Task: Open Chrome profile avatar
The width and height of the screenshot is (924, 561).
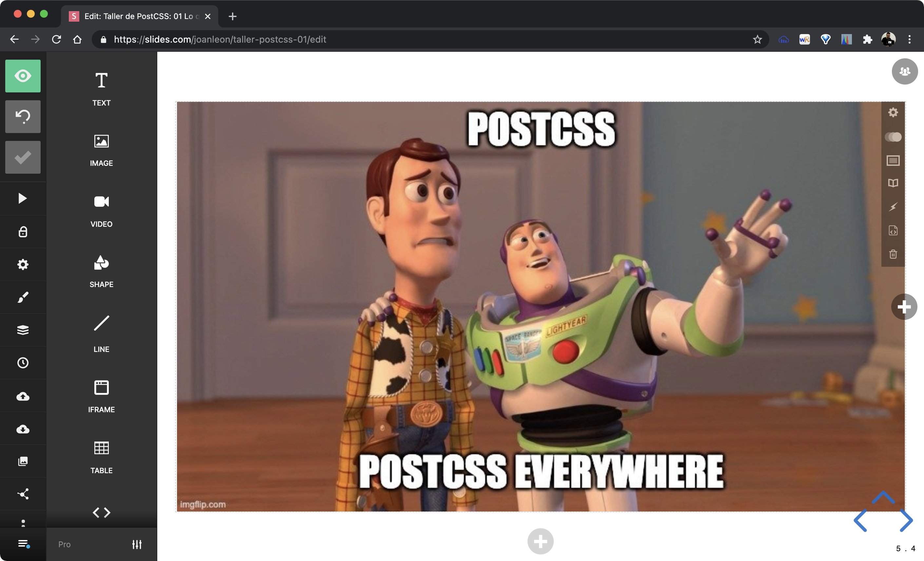Action: pos(888,39)
